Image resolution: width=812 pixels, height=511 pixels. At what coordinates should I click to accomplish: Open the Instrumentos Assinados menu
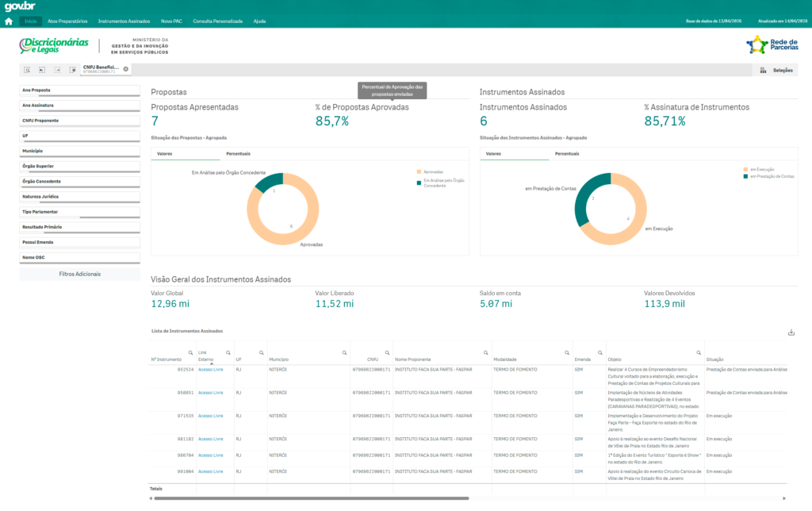click(122, 21)
